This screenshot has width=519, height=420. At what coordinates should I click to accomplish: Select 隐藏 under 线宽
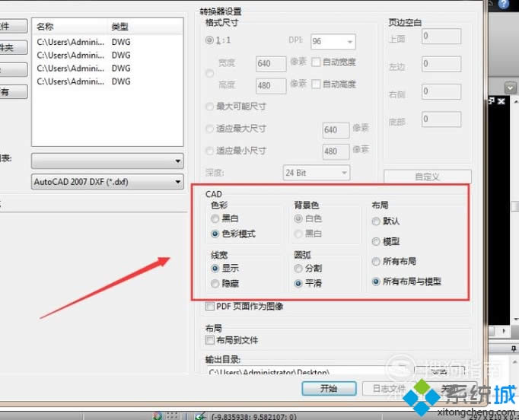[215, 283]
